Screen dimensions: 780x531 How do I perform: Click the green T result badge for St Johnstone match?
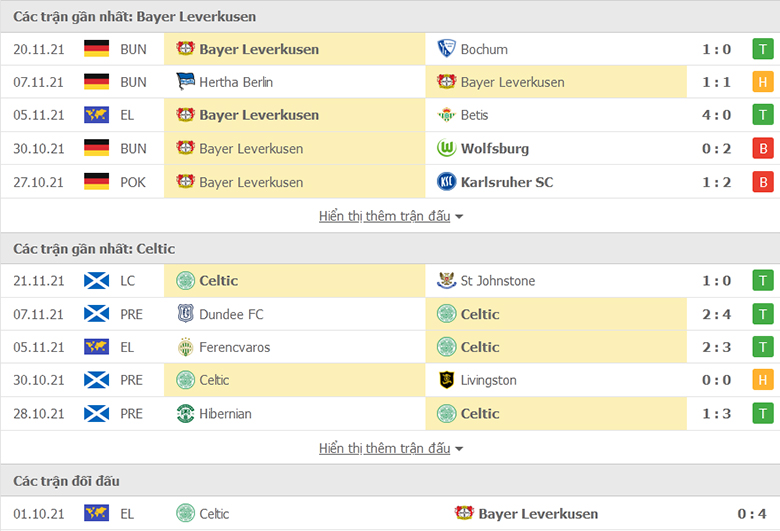[x=763, y=281]
